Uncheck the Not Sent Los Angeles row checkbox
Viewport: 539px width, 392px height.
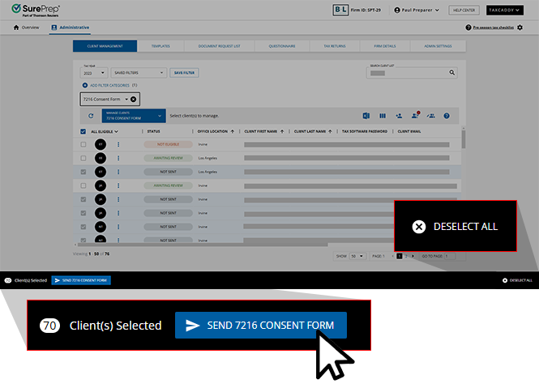[83, 172]
